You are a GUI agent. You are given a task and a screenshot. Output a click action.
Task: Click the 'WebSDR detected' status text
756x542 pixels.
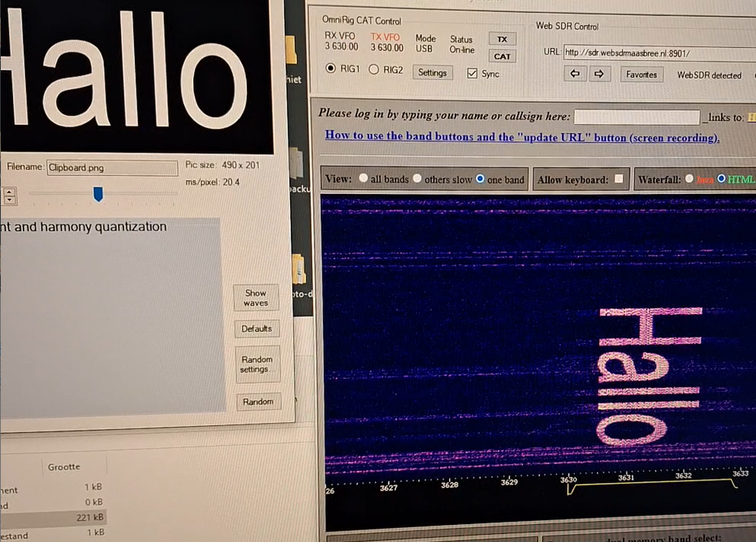point(709,75)
